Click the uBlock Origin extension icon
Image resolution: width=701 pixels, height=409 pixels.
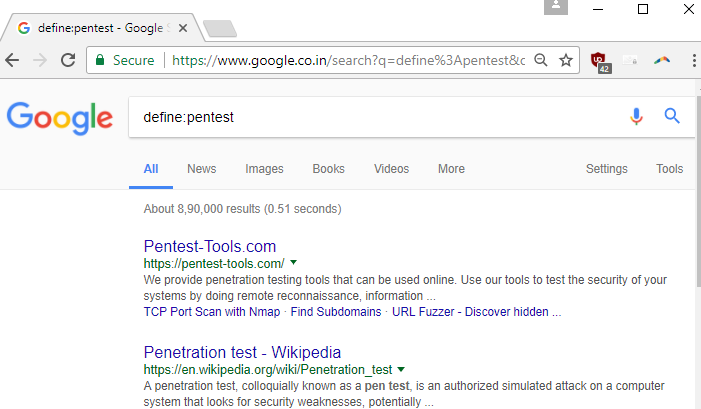coord(599,61)
